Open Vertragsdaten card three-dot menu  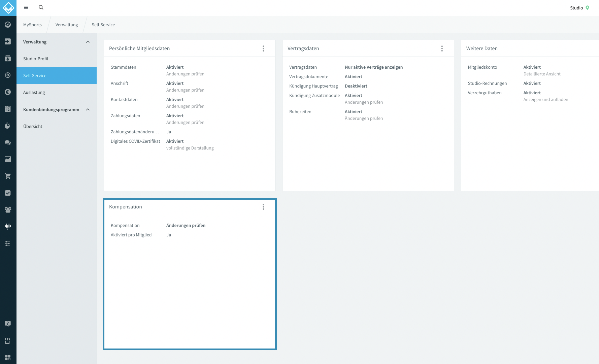point(442,48)
